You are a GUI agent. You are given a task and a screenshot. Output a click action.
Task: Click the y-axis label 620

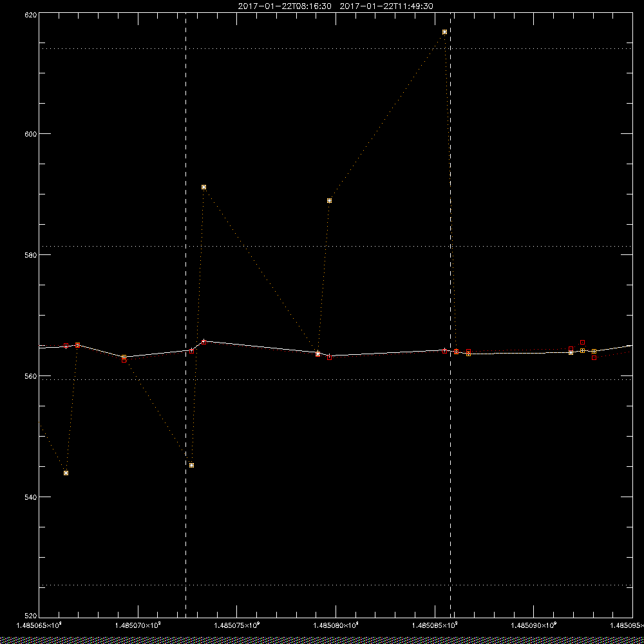click(x=31, y=14)
